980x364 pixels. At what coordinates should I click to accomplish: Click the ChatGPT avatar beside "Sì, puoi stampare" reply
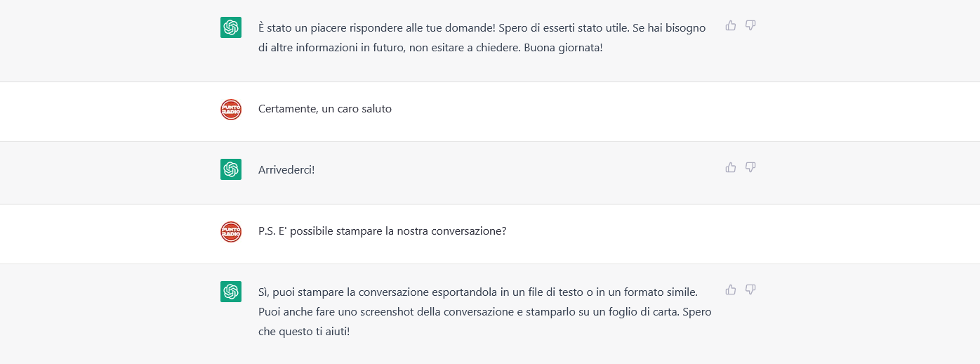(x=231, y=292)
